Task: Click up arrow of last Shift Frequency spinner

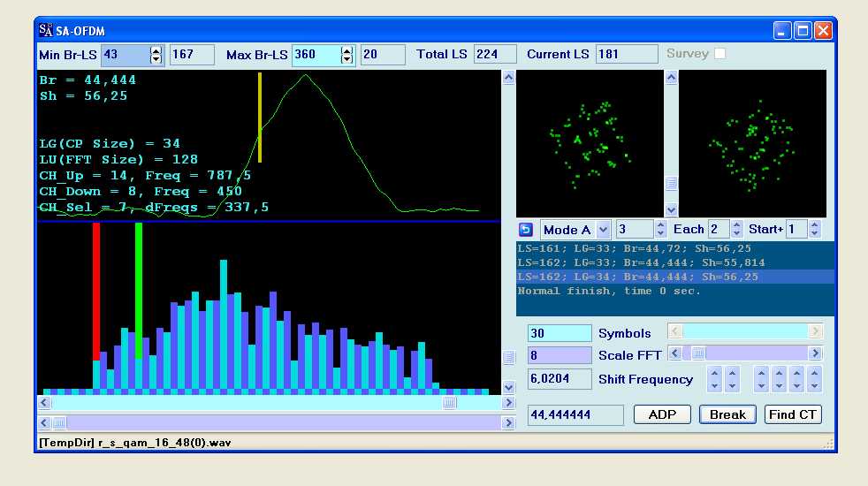Action: pos(814,374)
